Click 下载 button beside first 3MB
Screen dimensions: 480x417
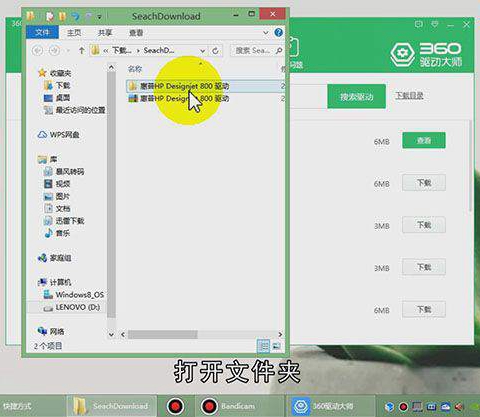click(424, 225)
